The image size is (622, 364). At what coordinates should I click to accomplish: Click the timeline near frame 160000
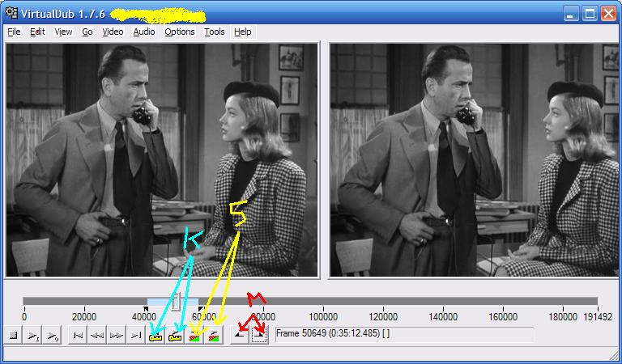click(x=502, y=302)
